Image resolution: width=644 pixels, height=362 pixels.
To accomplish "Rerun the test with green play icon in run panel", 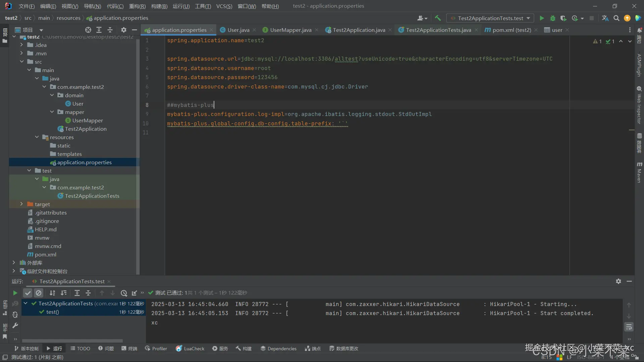I will pyautogui.click(x=15, y=293).
